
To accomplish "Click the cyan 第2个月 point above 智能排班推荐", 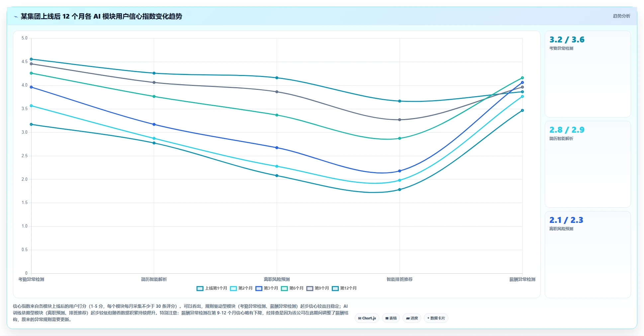I will coord(400,180).
